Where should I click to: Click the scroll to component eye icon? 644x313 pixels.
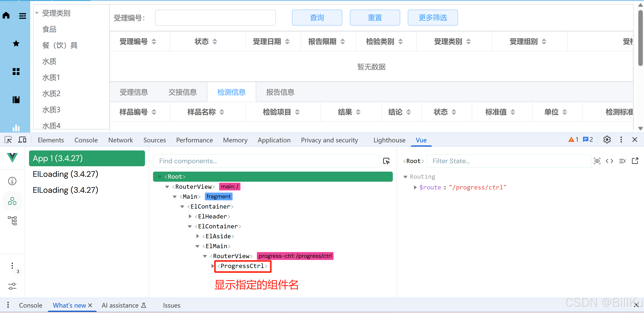597,161
